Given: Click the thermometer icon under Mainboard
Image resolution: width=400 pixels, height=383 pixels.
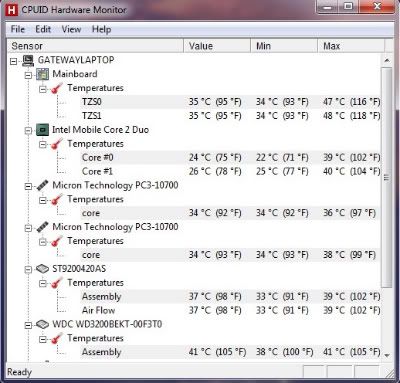Looking at the screenshot, I should [x=57, y=88].
